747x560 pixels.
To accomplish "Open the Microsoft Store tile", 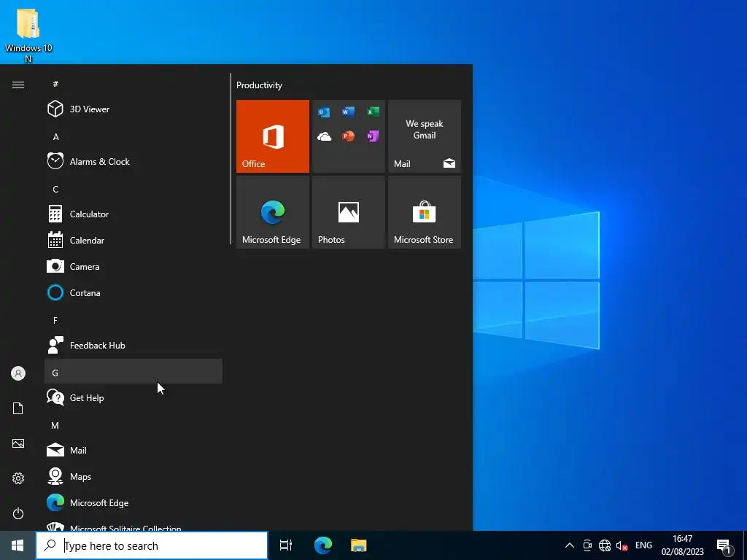I will 425,212.
